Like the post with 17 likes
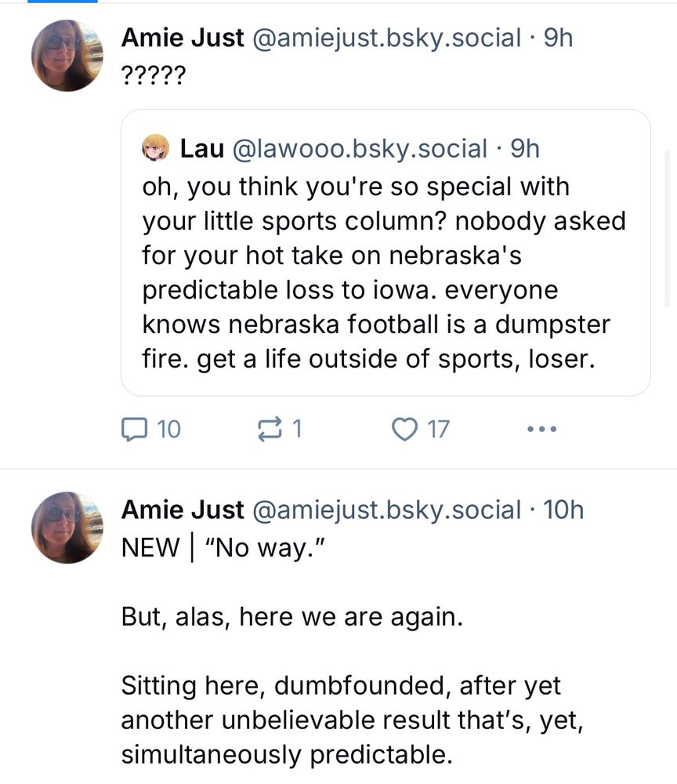This screenshot has height=784, width=677. point(420,429)
